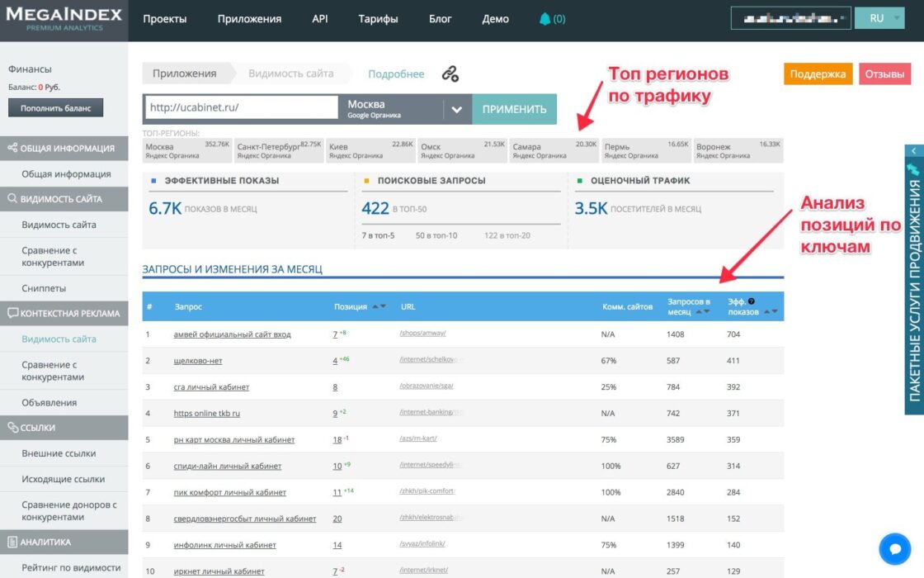Select top region Пермь
The width and height of the screenshot is (924, 578).
[x=646, y=150]
